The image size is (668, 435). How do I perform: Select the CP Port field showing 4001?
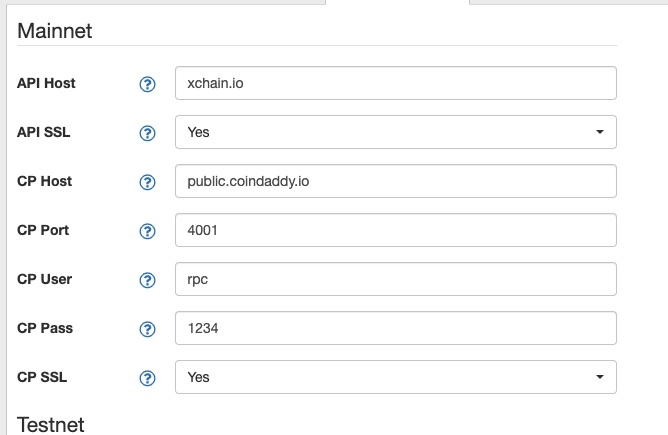(396, 230)
